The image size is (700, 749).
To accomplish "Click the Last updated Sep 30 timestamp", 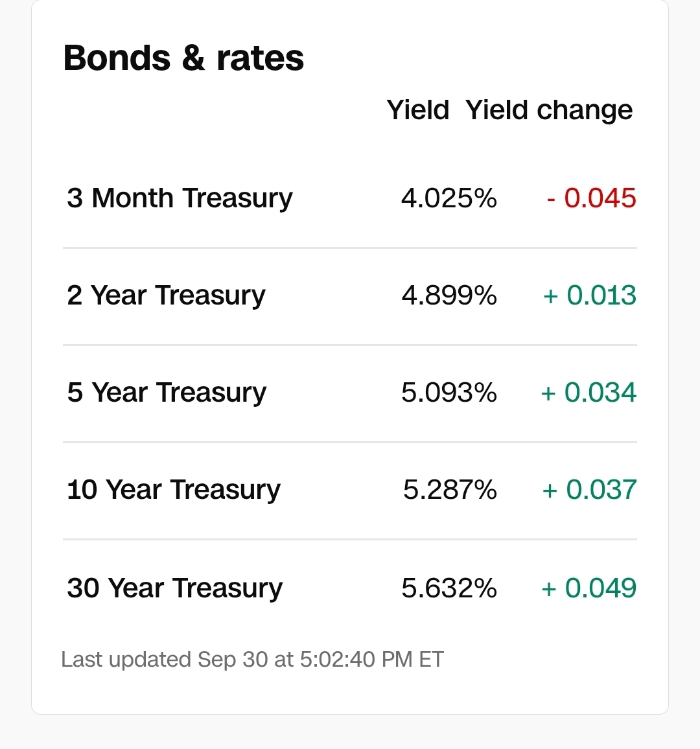I will pyautogui.click(x=252, y=660).
